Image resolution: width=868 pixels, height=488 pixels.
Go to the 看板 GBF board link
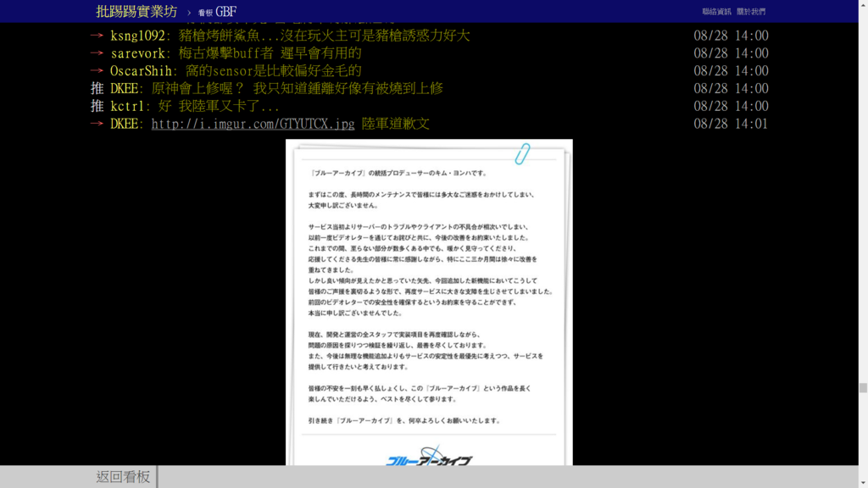point(218,12)
